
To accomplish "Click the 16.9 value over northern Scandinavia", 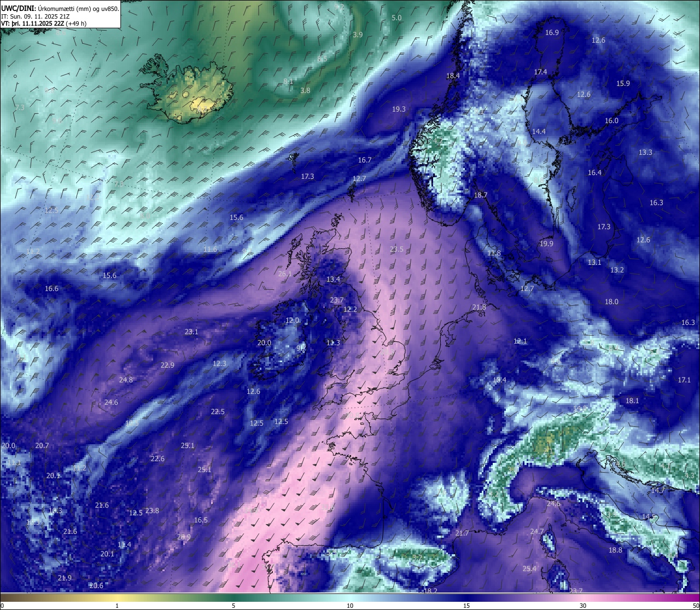I will (552, 32).
